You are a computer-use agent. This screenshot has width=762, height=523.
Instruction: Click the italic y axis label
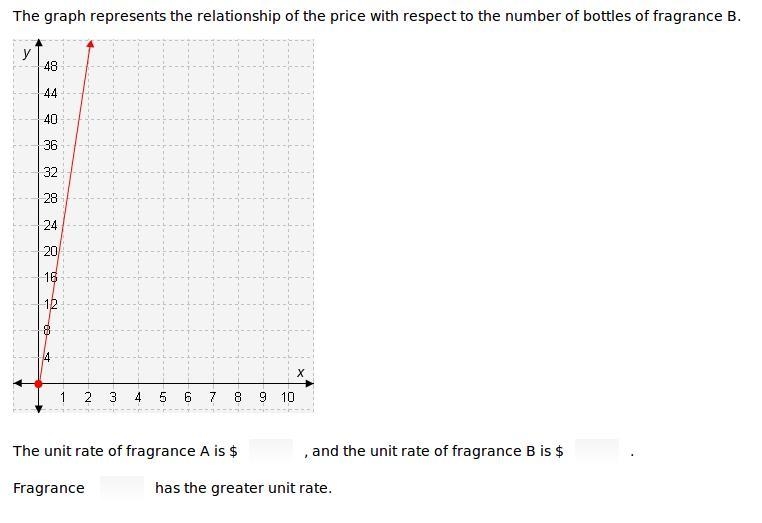[27, 52]
